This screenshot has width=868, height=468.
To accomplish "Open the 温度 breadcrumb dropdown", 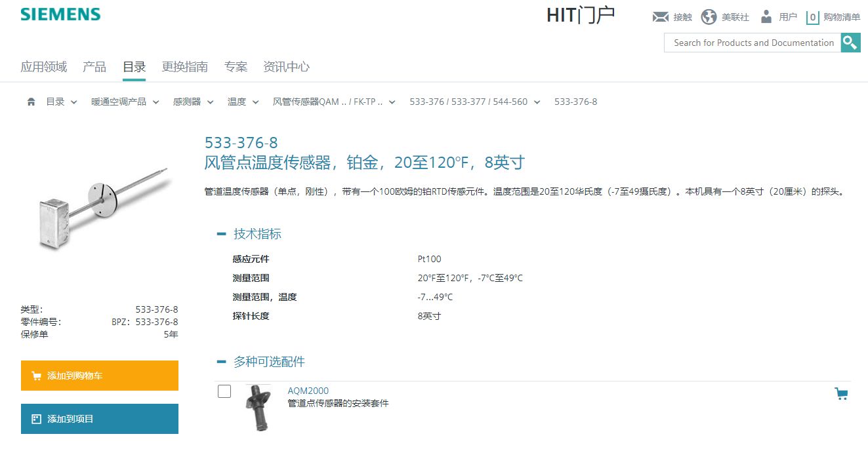I will pyautogui.click(x=256, y=102).
